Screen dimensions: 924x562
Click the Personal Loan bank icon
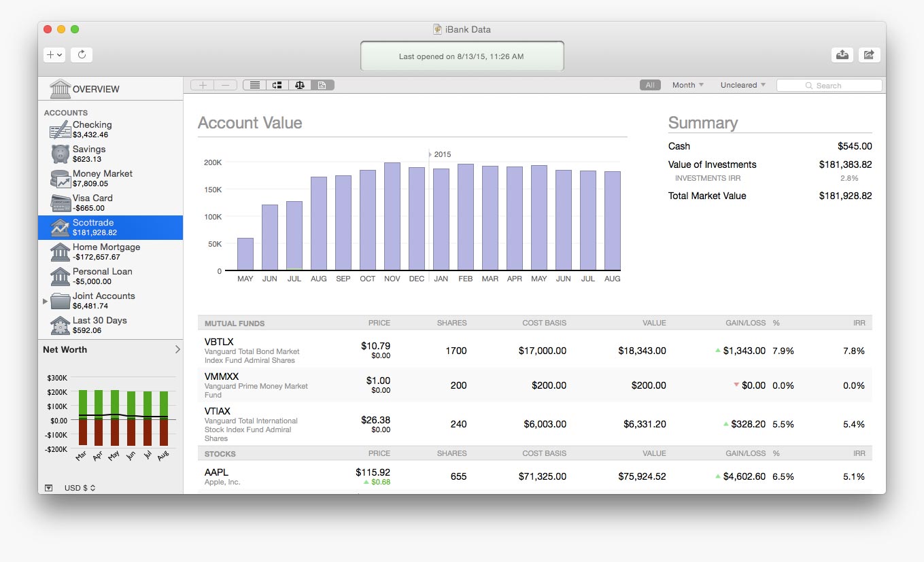click(x=60, y=277)
